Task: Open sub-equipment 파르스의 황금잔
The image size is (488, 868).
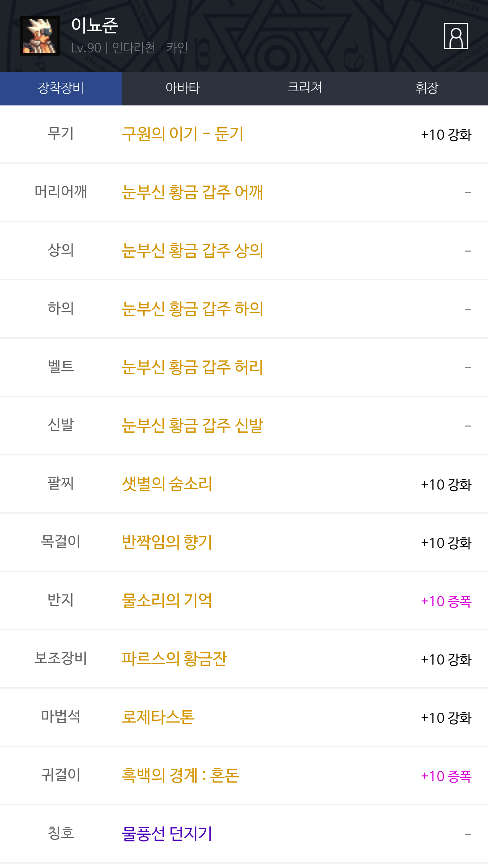Action: [x=174, y=659]
